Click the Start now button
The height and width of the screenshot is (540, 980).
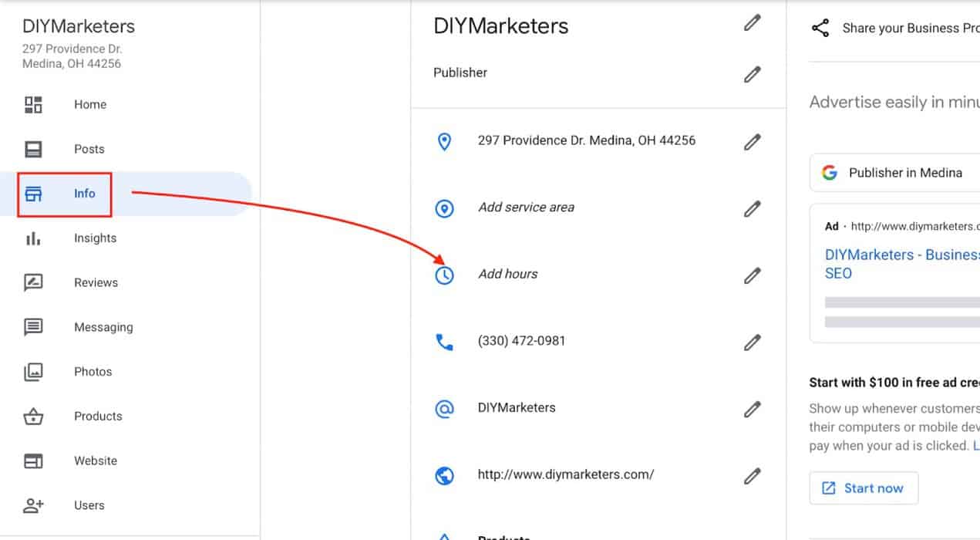coord(864,488)
